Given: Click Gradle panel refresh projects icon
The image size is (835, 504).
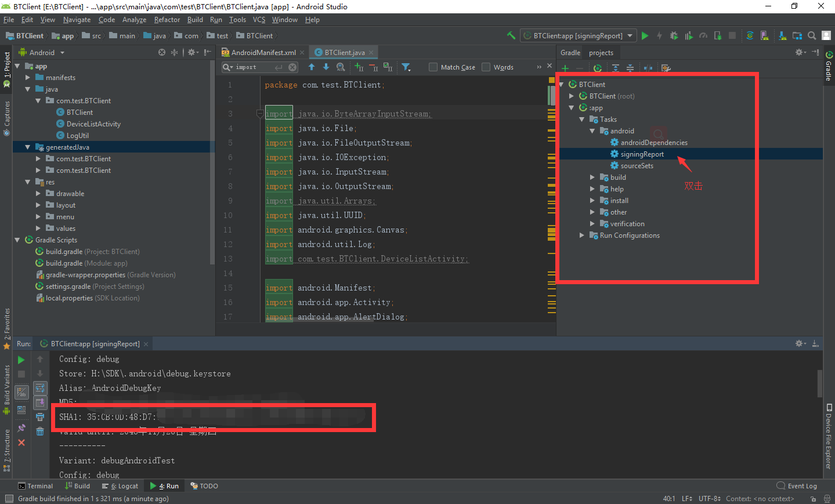Looking at the screenshot, I should pos(597,68).
